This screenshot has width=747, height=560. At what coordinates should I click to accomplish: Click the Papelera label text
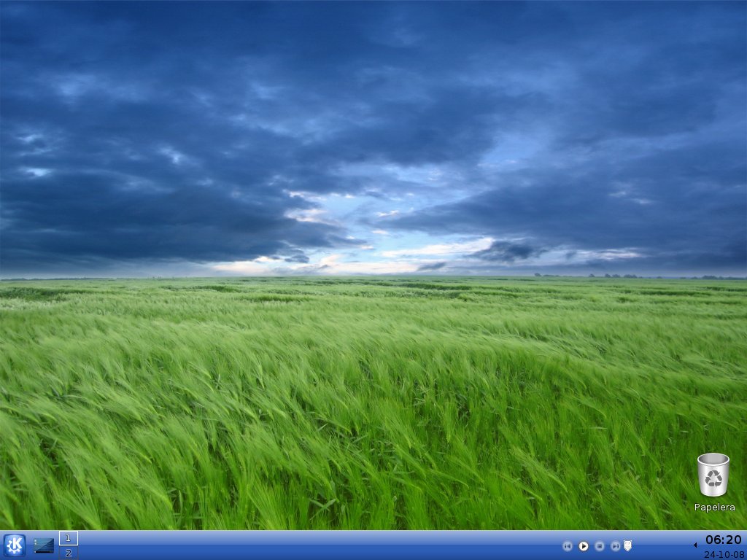(714, 507)
